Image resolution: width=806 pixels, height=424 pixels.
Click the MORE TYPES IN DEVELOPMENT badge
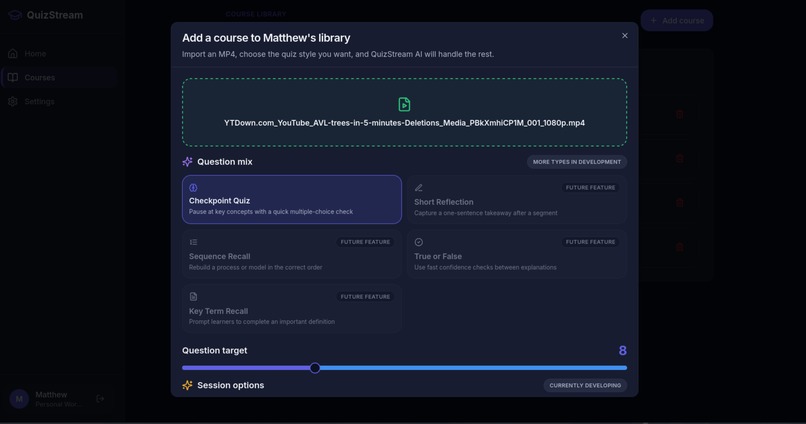point(577,162)
